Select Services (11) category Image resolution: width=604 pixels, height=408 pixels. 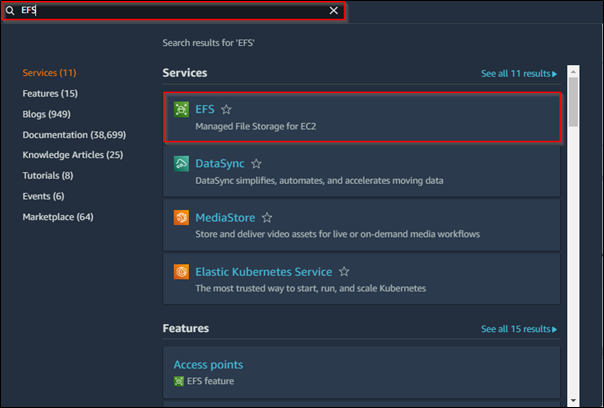(49, 73)
